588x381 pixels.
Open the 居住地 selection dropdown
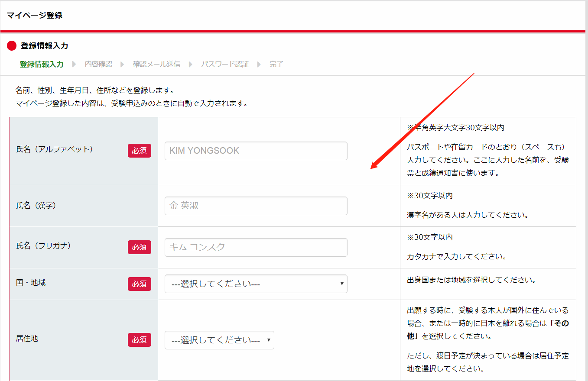tap(219, 340)
